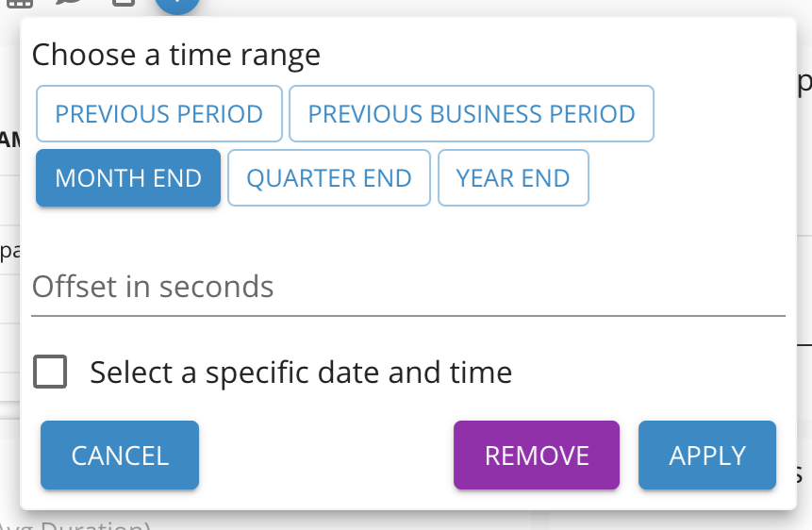Enable 'Select a specific date and time' checkbox
This screenshot has height=530, width=812.
50,372
